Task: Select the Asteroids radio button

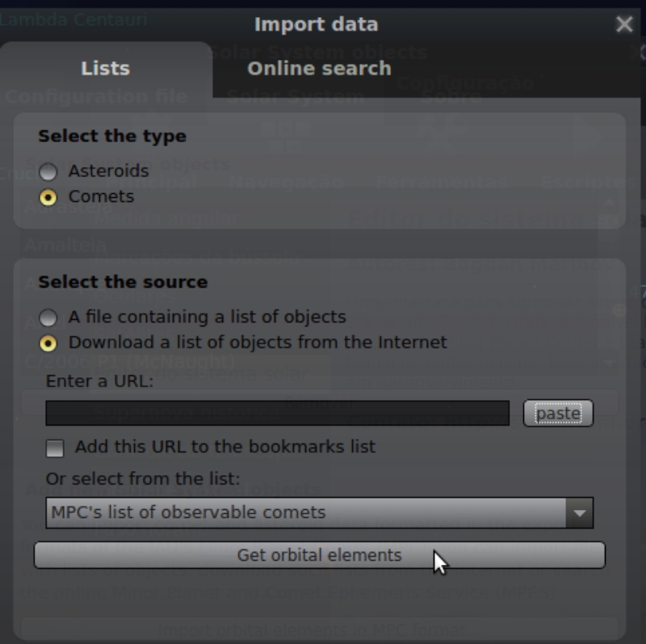Action: click(x=48, y=171)
